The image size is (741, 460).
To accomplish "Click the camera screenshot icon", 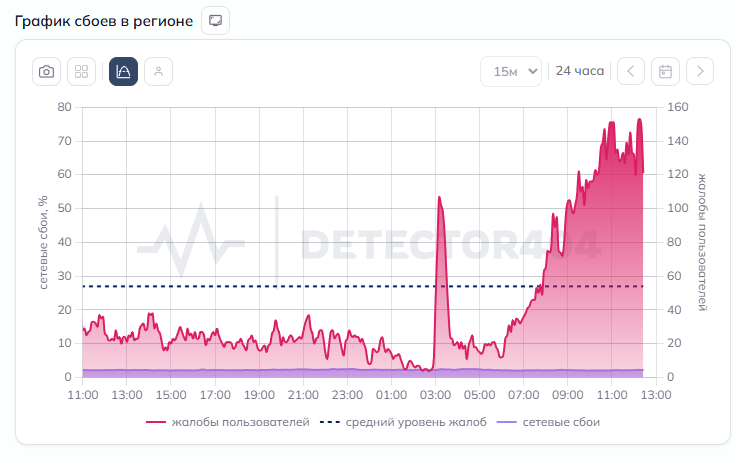I will point(46,72).
